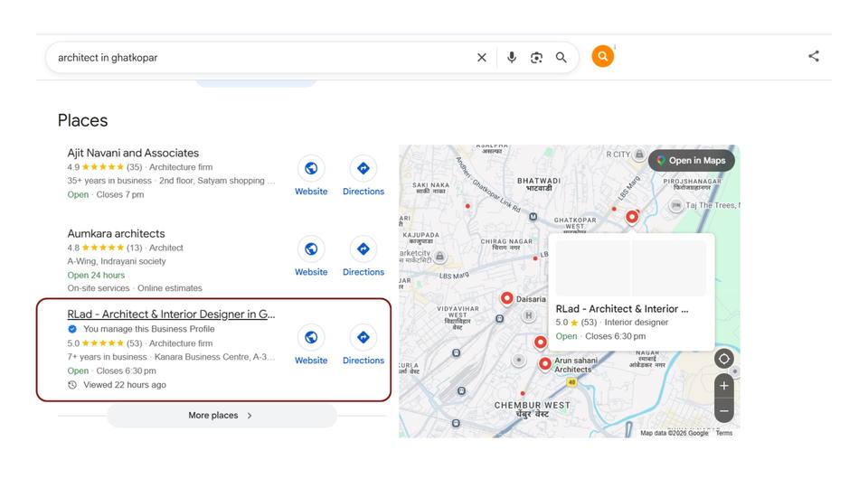Click the Daisaria map pin
The height and width of the screenshot is (488, 868).
(x=506, y=298)
